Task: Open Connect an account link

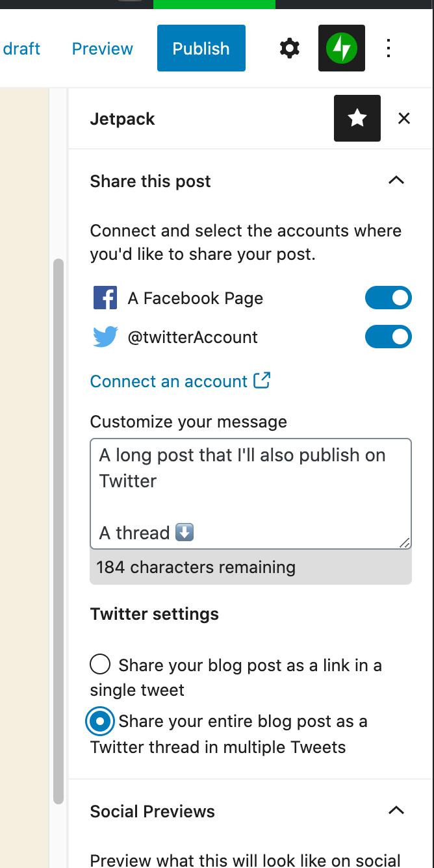Action: [x=169, y=381]
